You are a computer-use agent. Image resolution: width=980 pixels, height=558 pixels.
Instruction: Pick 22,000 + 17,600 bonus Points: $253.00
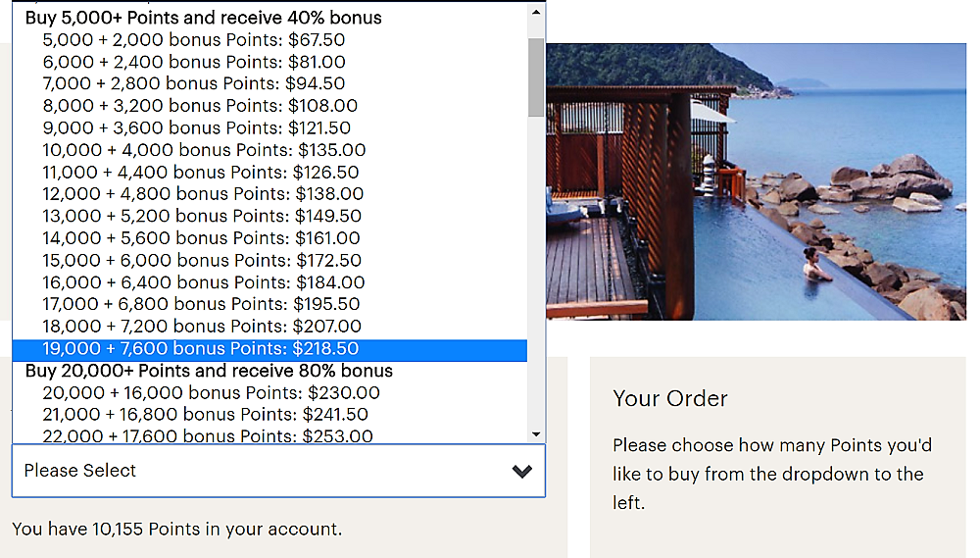[269, 435]
